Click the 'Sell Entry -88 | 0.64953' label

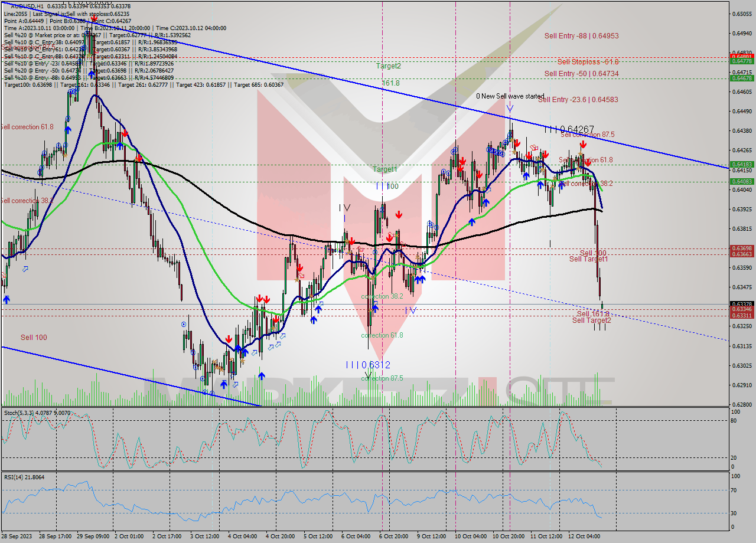(581, 36)
